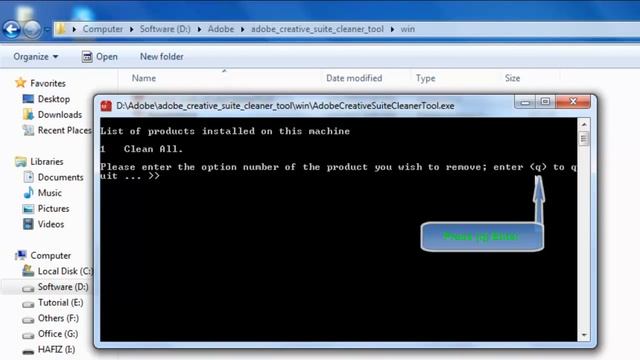The width and height of the screenshot is (640, 360).
Task: Open Office (G:) drive
Action: point(58,334)
